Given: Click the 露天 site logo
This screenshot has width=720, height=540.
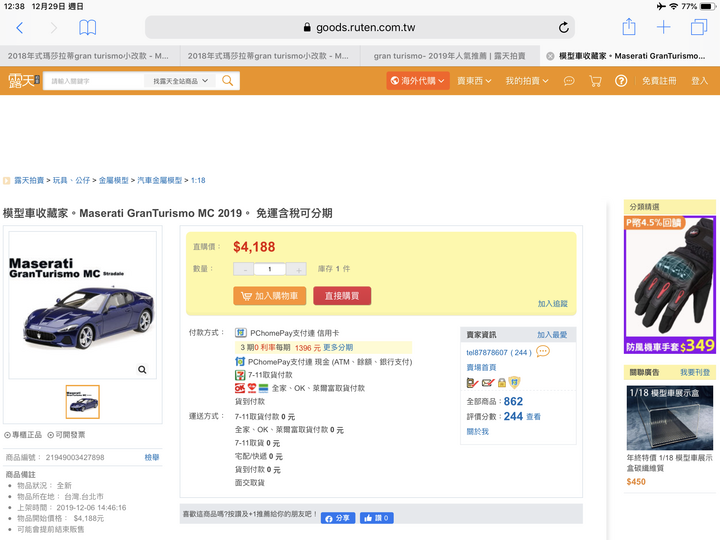Looking at the screenshot, I should (24, 81).
